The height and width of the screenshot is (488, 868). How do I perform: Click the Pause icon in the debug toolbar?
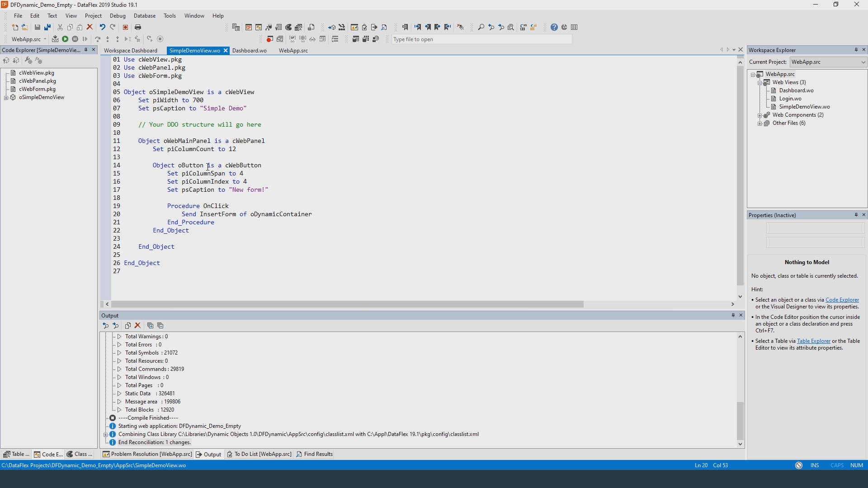(75, 39)
